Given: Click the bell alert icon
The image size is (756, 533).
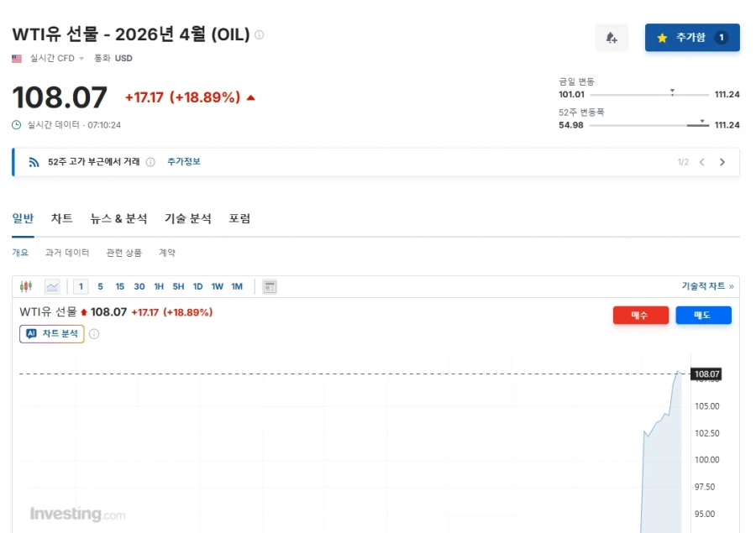Looking at the screenshot, I should pyautogui.click(x=611, y=38).
